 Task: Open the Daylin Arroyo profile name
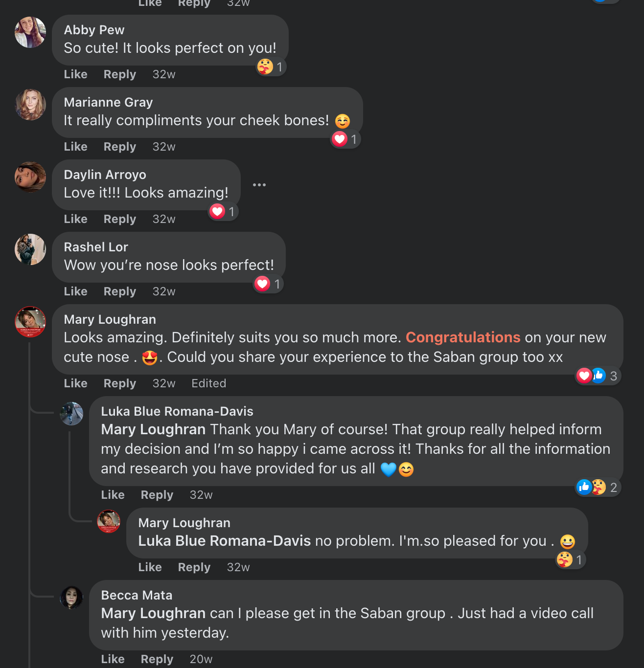(105, 175)
